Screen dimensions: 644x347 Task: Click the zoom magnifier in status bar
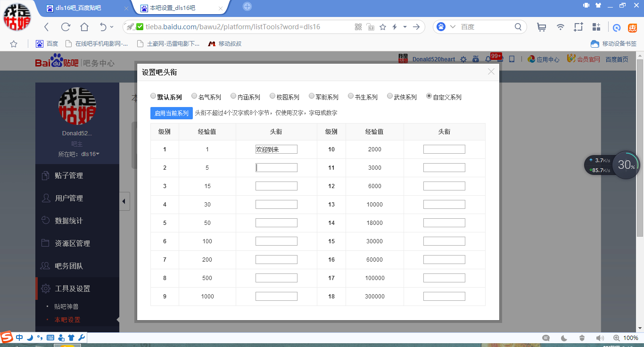pos(616,338)
